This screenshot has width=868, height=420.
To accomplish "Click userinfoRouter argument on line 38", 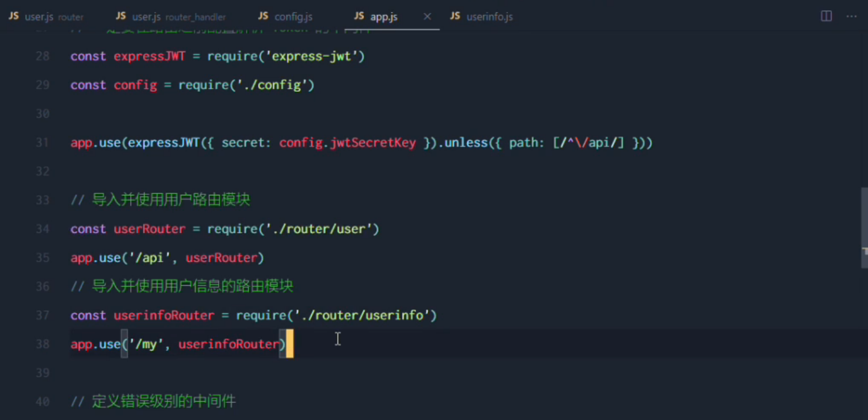I will (x=228, y=344).
